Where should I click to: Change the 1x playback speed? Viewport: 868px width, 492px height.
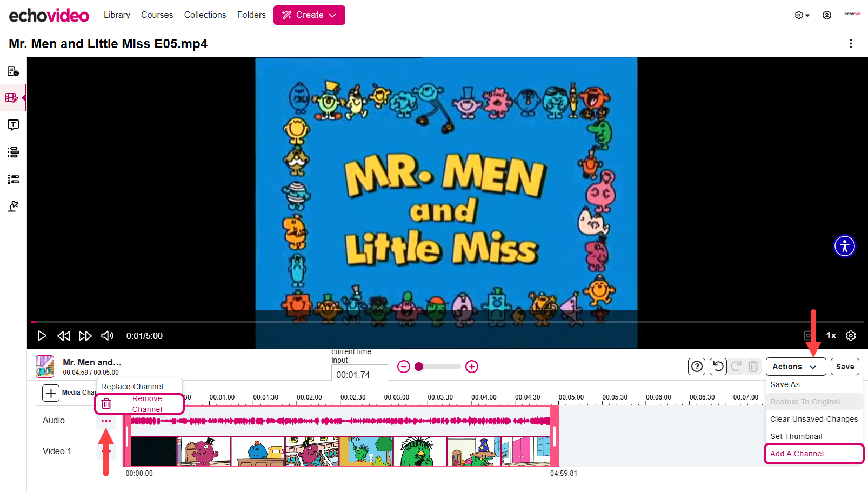click(831, 336)
